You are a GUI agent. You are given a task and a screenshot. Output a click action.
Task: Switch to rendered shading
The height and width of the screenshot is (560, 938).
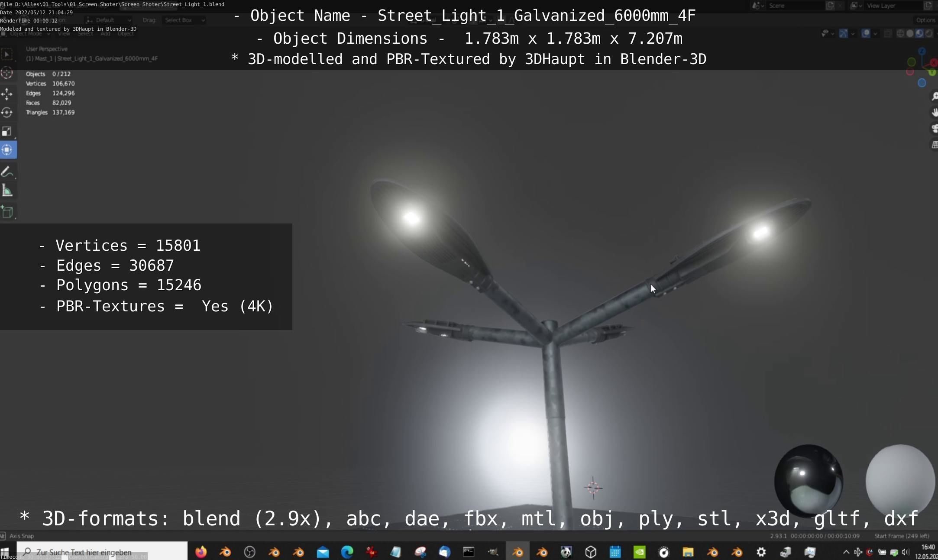click(x=928, y=33)
